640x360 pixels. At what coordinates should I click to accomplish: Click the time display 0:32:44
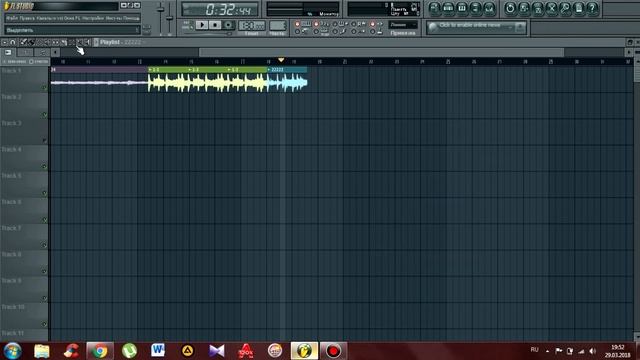point(220,9)
